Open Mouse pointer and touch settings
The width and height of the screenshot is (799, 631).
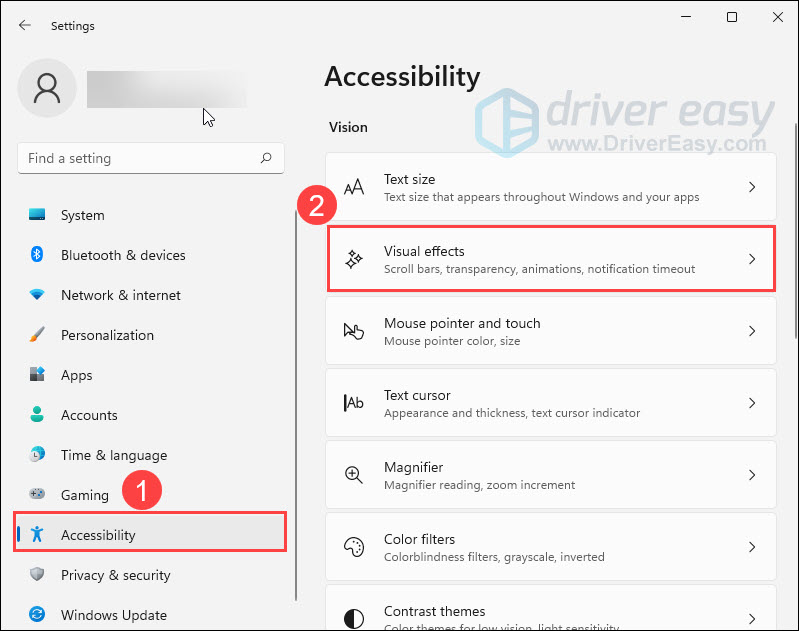coord(551,331)
